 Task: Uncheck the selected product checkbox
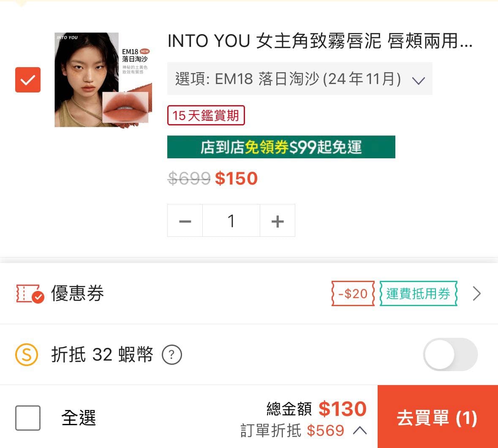(x=27, y=79)
